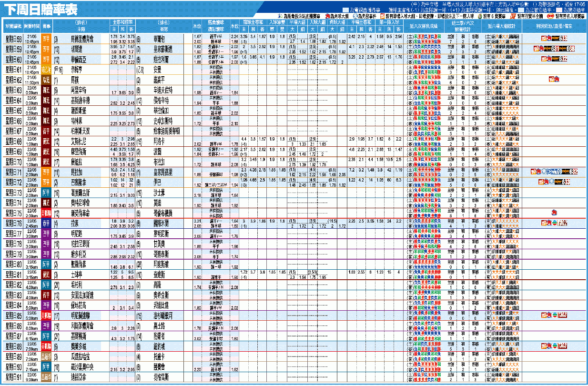
Task: Select match number 星期日91
Action: (13, 376)
